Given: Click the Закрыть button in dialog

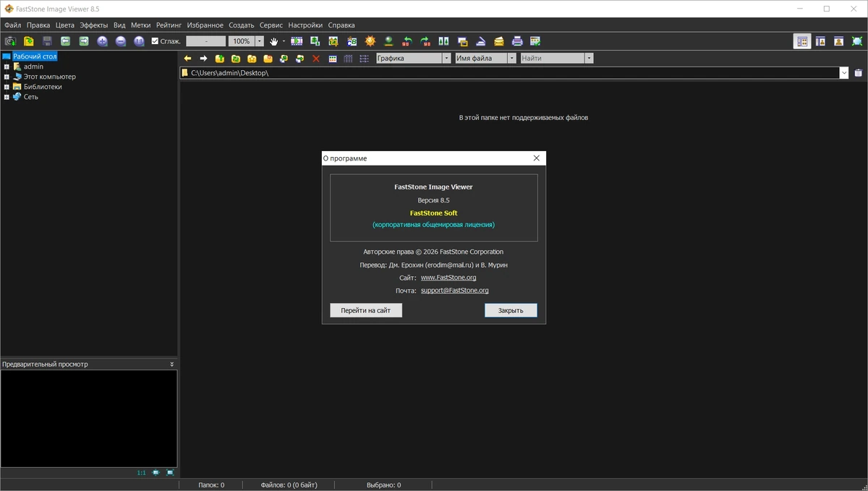Looking at the screenshot, I should [x=511, y=310].
